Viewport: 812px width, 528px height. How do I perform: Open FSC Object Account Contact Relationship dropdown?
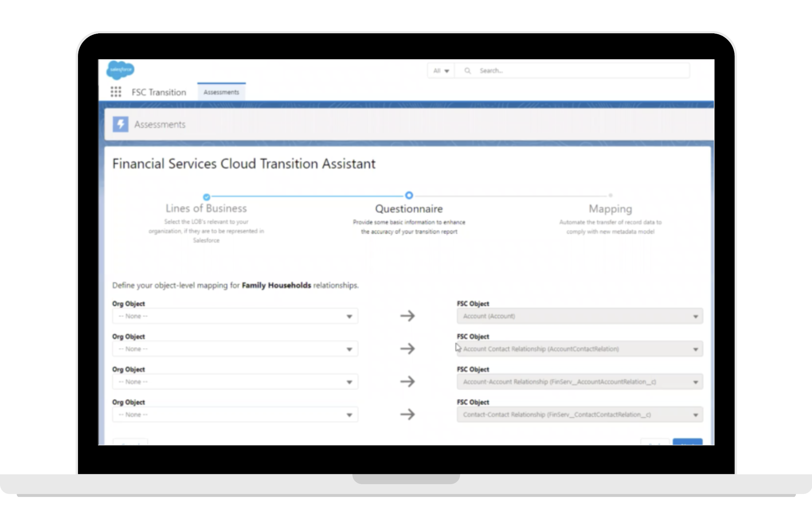(x=580, y=349)
